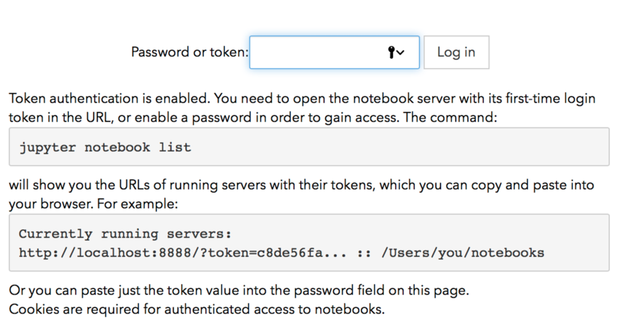This screenshot has width=644, height=330.
Task: Click the http://localhost:8888 example URL
Action: coord(105,253)
